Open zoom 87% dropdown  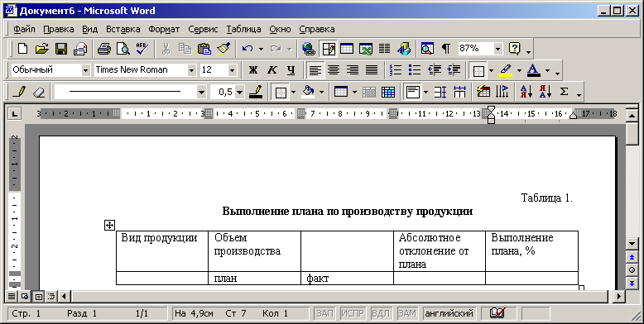(x=497, y=49)
